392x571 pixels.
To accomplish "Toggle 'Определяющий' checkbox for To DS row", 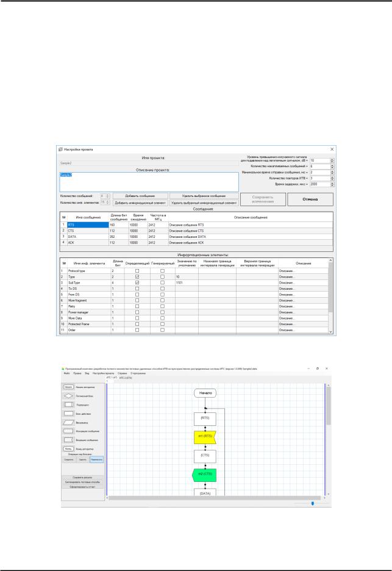I will (x=137, y=289).
